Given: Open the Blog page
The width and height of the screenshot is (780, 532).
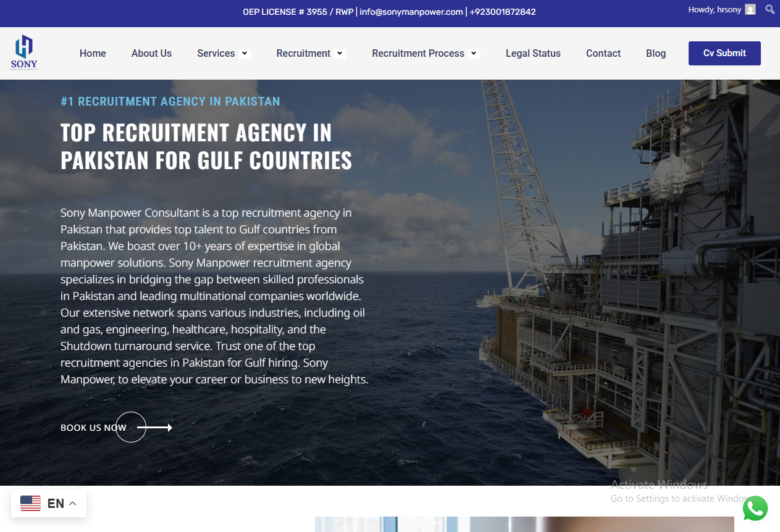Looking at the screenshot, I should [x=656, y=54].
